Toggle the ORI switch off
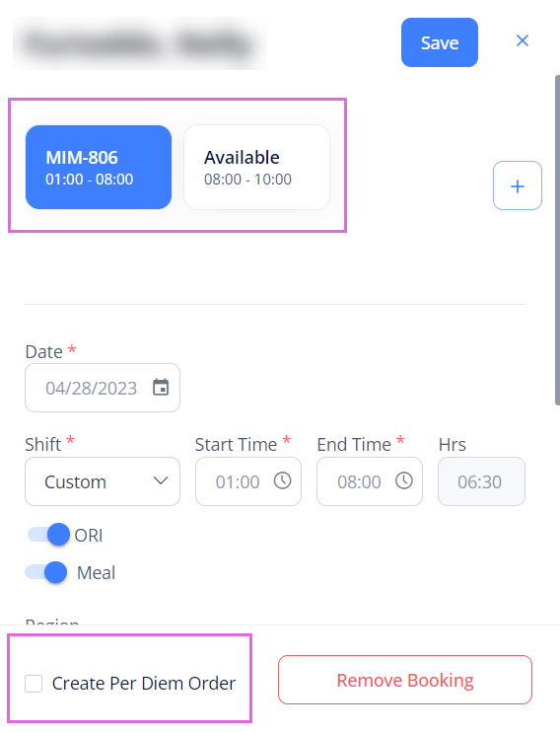Viewport: 560px width, 734px height. (x=48, y=535)
